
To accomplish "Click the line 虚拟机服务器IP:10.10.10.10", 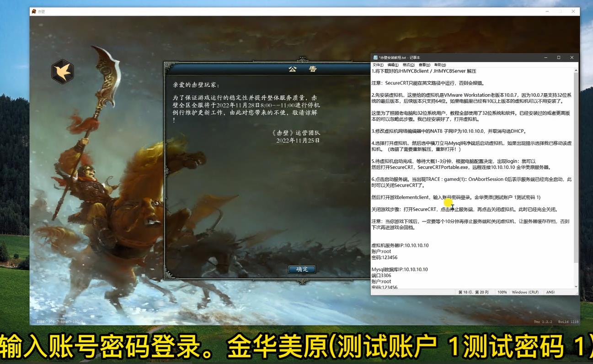I will tap(400, 245).
